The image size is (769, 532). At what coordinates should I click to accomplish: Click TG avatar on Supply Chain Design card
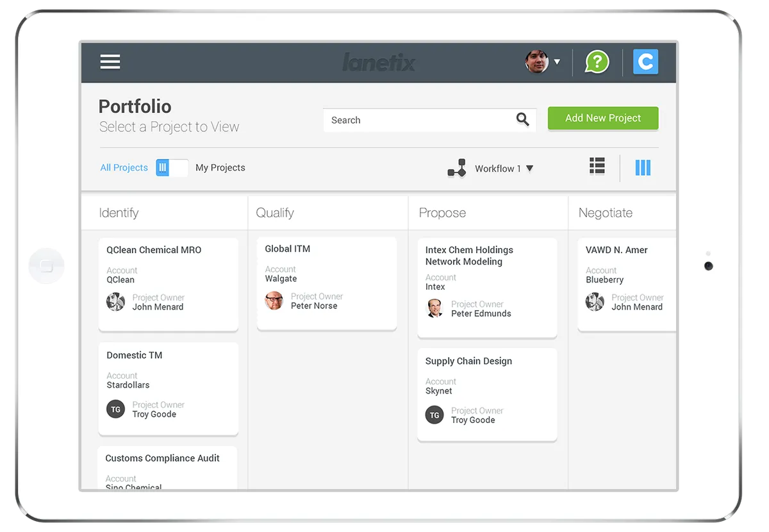click(x=434, y=415)
